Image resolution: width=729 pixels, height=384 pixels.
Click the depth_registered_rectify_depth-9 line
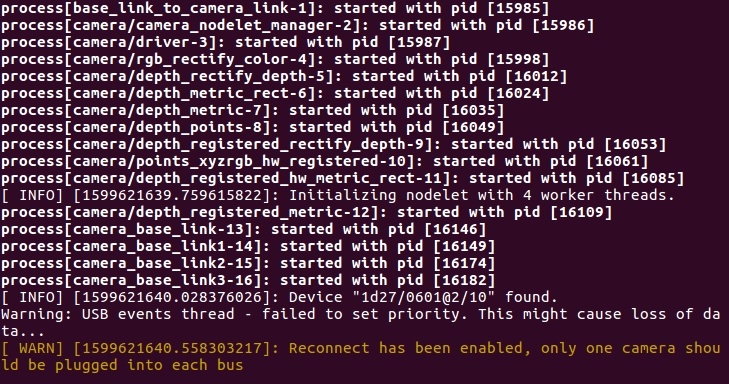333,145
